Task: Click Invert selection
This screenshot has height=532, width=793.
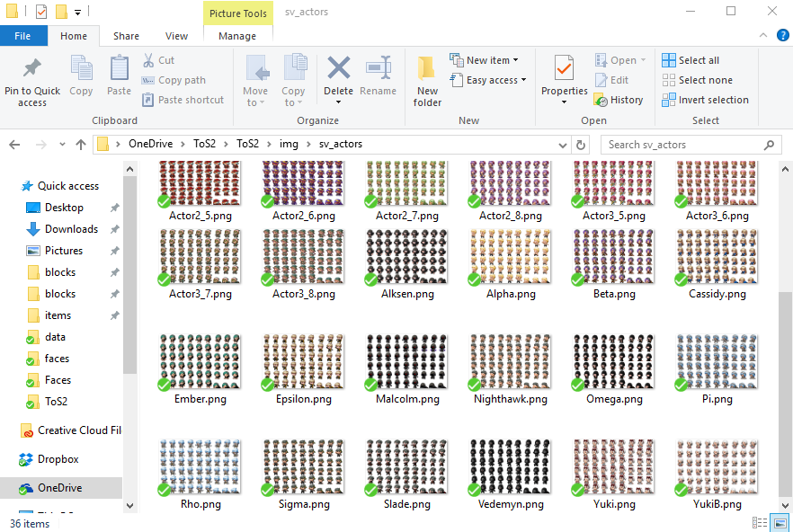Action: (x=706, y=100)
